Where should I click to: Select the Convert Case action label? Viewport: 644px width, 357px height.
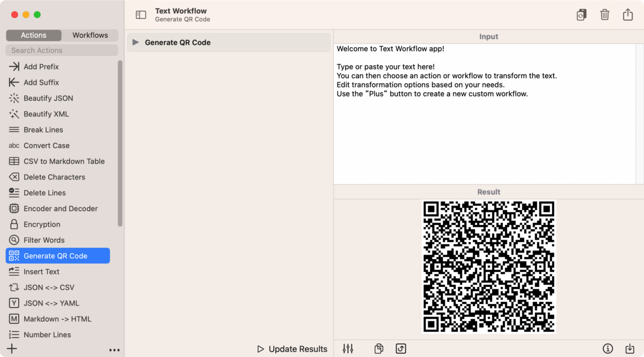click(47, 146)
